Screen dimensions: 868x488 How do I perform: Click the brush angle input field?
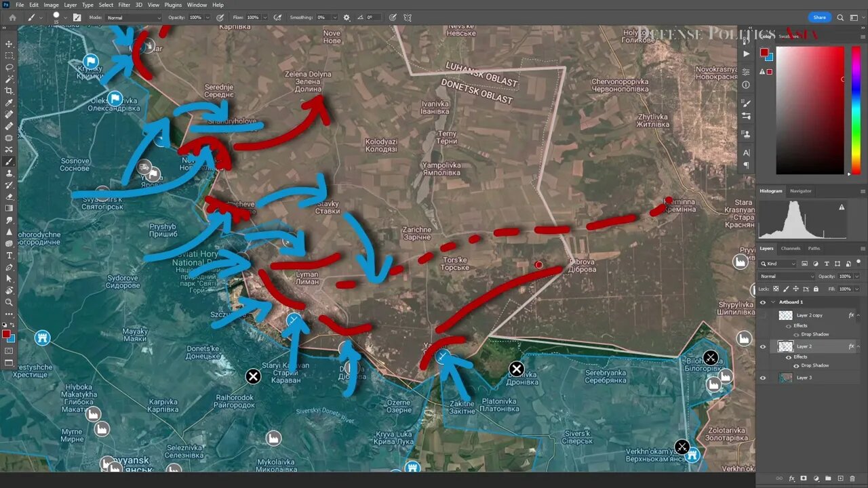374,18
